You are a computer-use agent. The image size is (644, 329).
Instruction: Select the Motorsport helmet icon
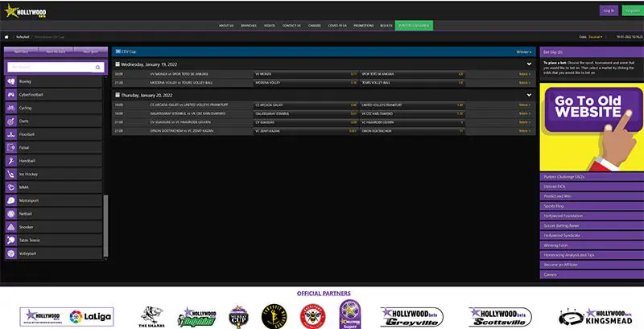point(10,200)
